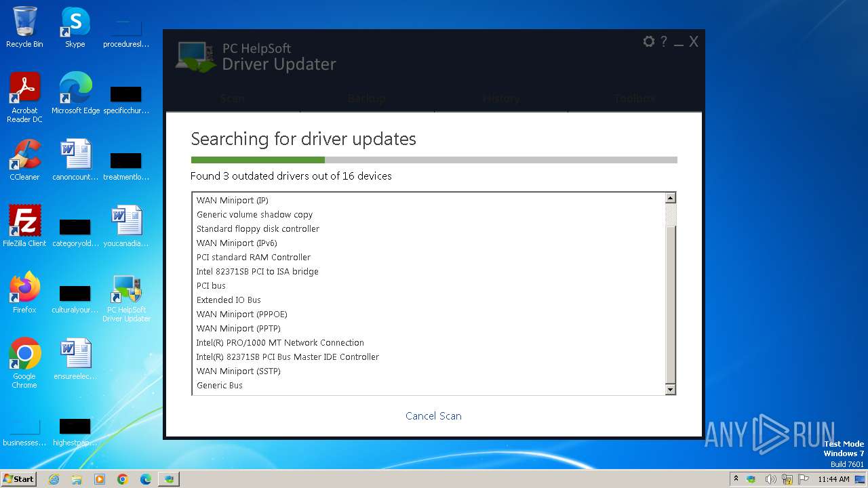Click the taskbar clock 11:44 AM
This screenshot has width=868, height=488.
[833, 479]
